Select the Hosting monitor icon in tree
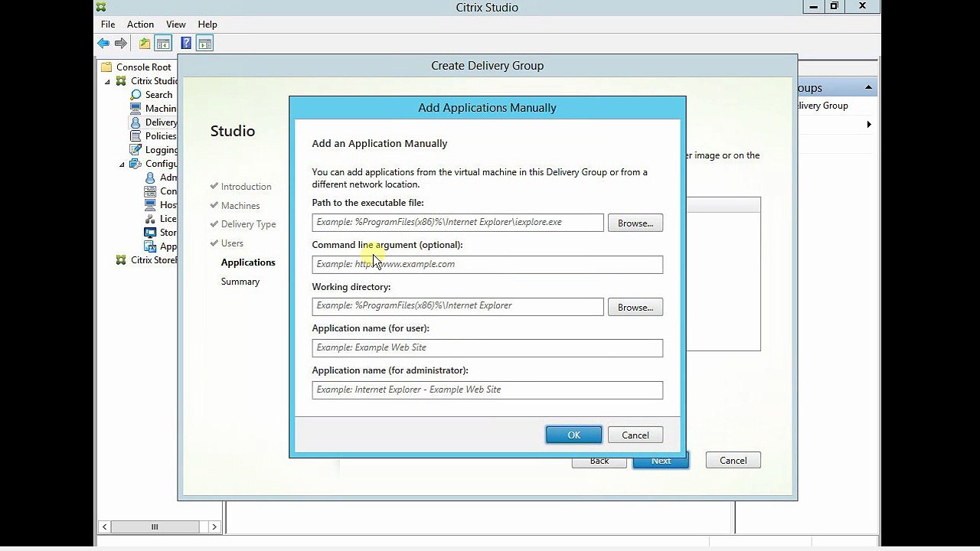The width and height of the screenshot is (980, 551). tap(150, 205)
